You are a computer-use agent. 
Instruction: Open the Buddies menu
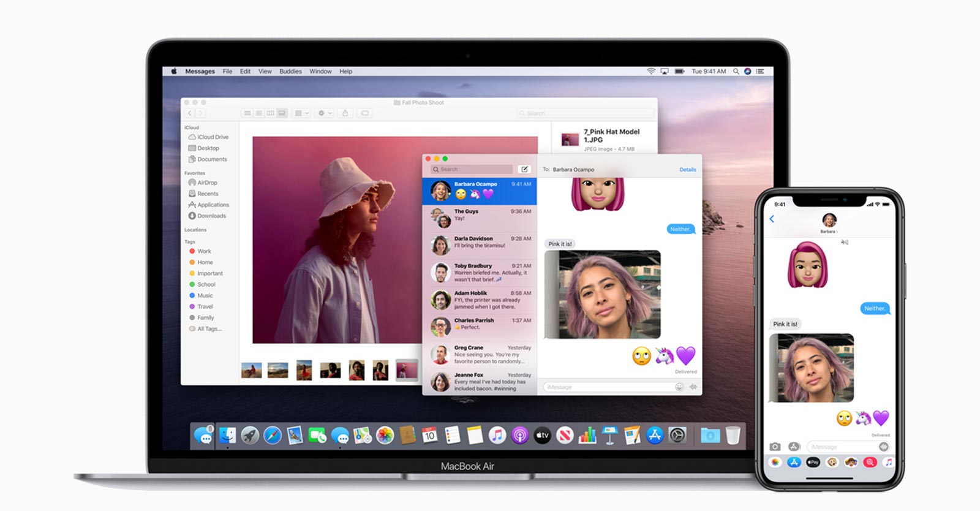click(290, 72)
